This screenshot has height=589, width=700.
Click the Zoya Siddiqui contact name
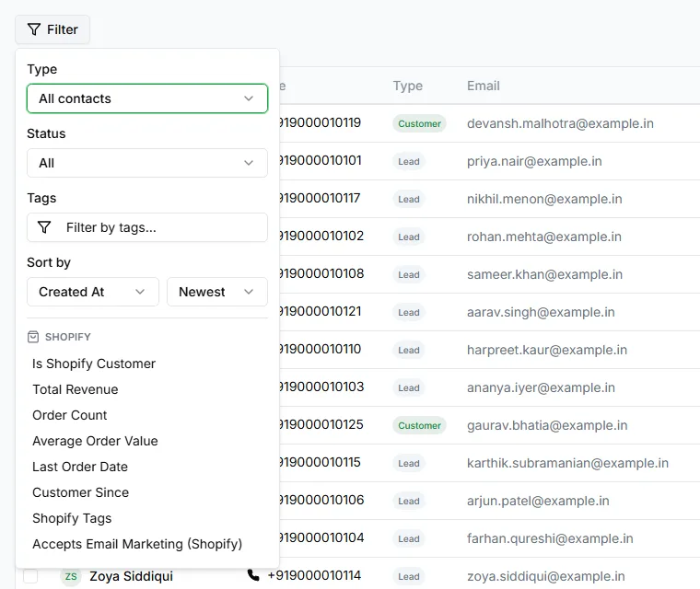coord(131,576)
